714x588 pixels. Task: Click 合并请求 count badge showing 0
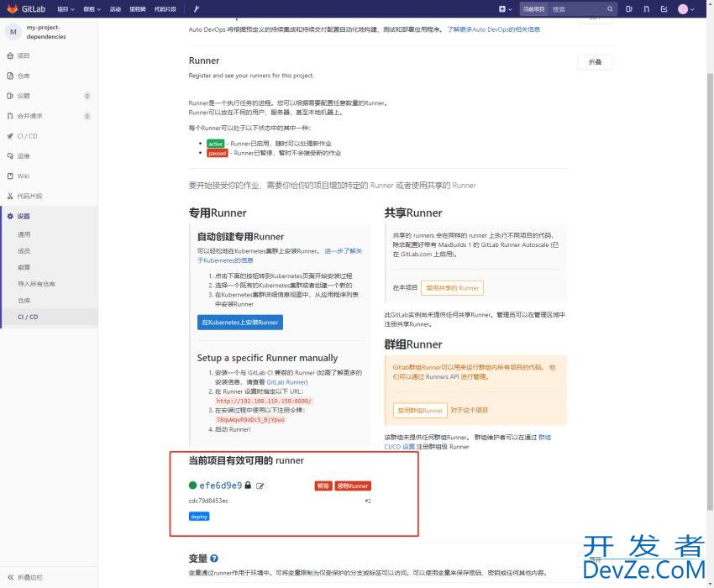tap(87, 116)
